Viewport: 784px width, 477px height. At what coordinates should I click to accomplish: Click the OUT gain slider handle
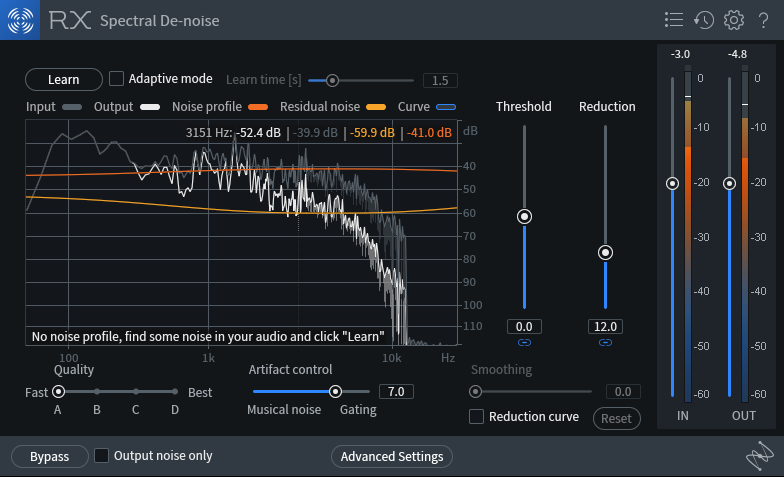[730, 184]
